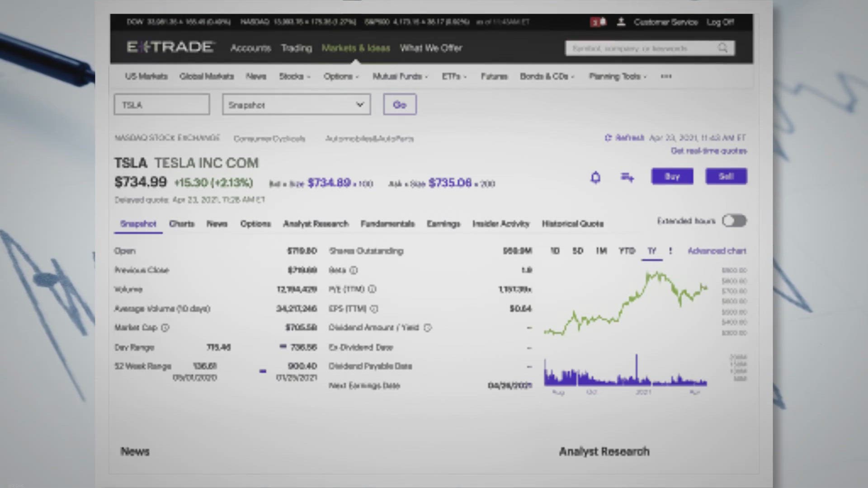The height and width of the screenshot is (488, 868).
Task: Select the YTD chart range
Action: tap(627, 251)
